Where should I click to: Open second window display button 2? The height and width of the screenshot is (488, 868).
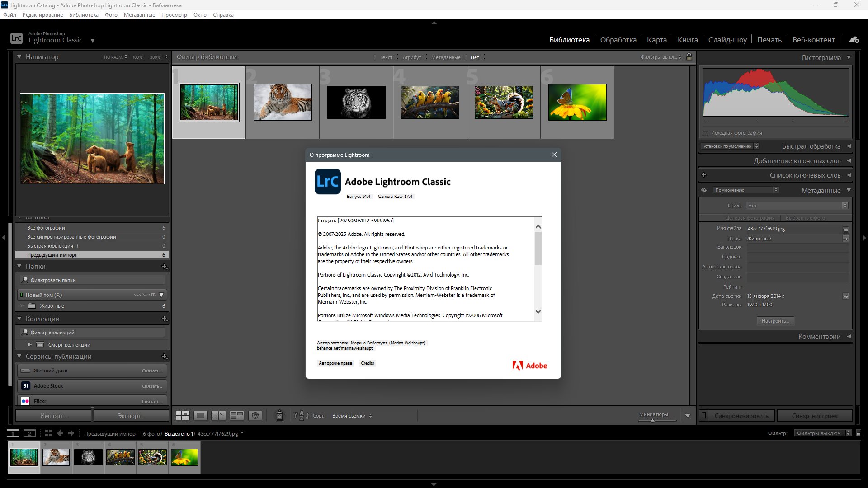tap(29, 433)
